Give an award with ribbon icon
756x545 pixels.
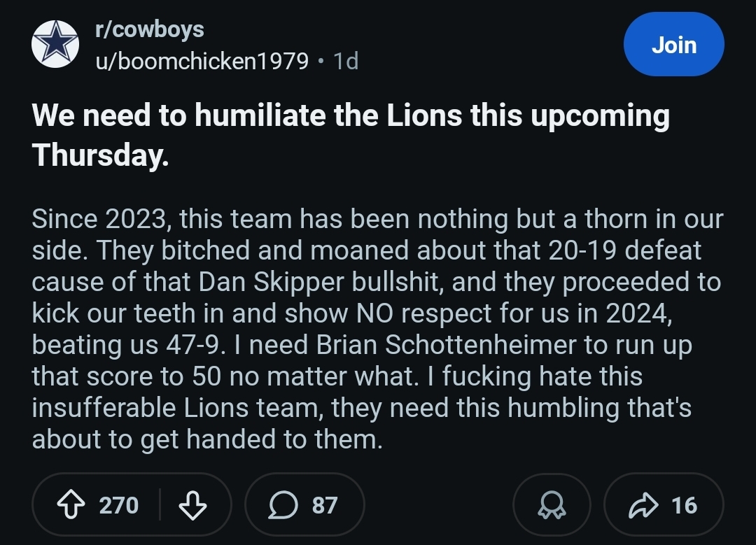[552, 504]
